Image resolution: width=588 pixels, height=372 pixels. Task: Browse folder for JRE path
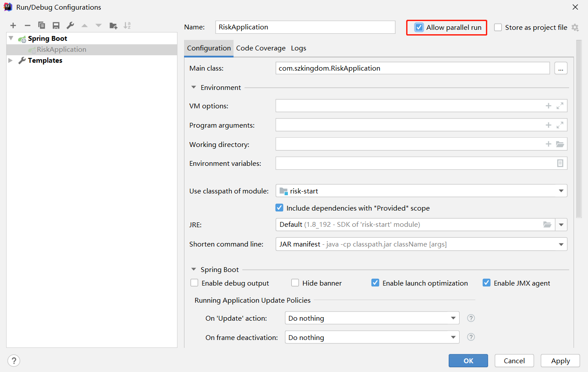pyautogui.click(x=547, y=224)
